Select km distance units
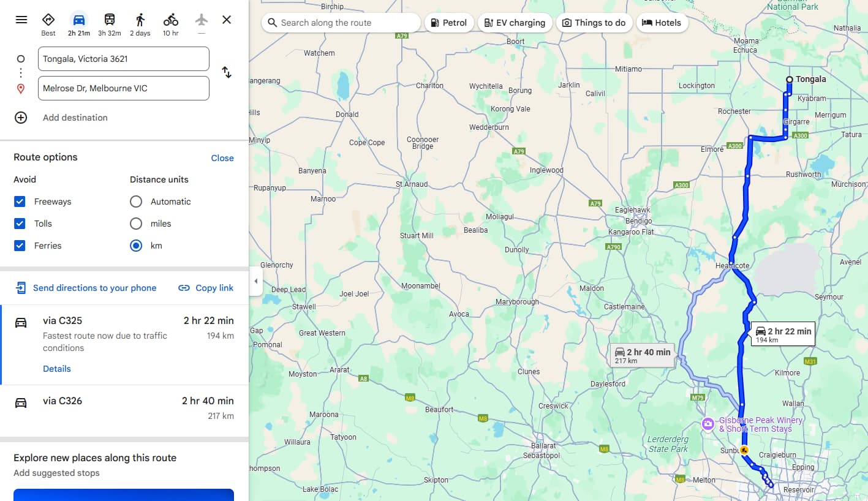Image resolution: width=868 pixels, height=501 pixels. tap(136, 246)
